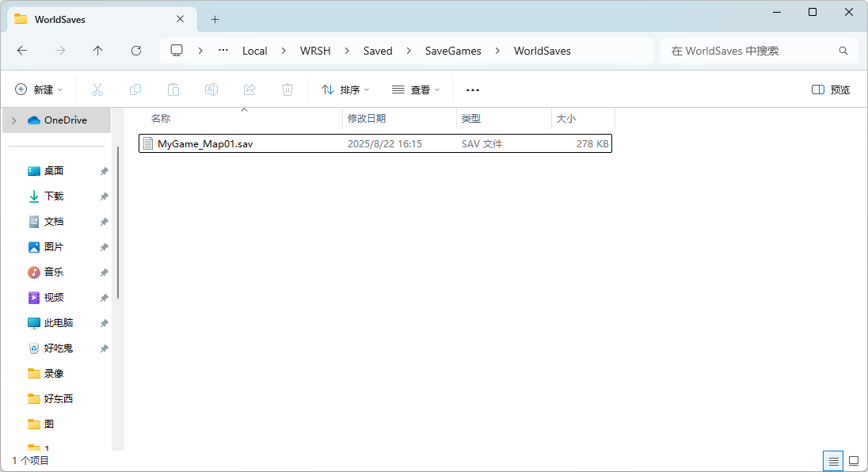
Task: Click the navigation pane scrollbar
Action: [x=118, y=221]
